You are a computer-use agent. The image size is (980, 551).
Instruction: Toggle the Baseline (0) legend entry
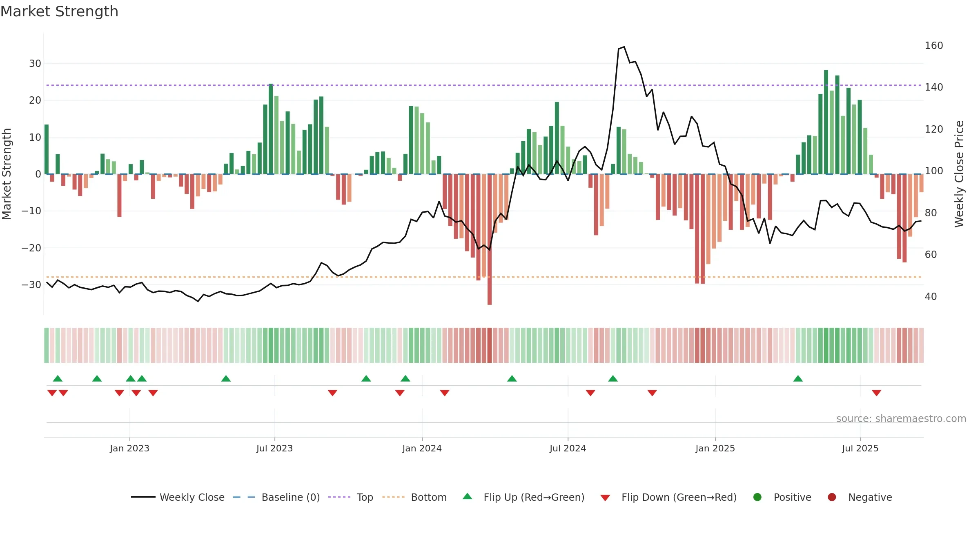coord(276,497)
